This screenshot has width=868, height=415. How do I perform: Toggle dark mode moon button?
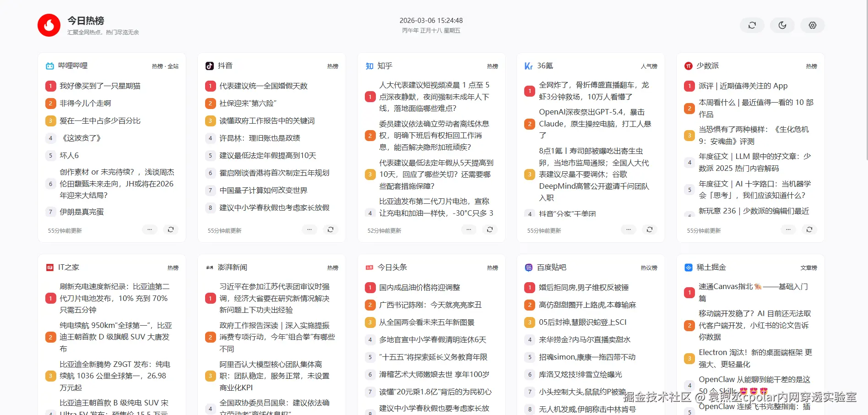(x=782, y=25)
